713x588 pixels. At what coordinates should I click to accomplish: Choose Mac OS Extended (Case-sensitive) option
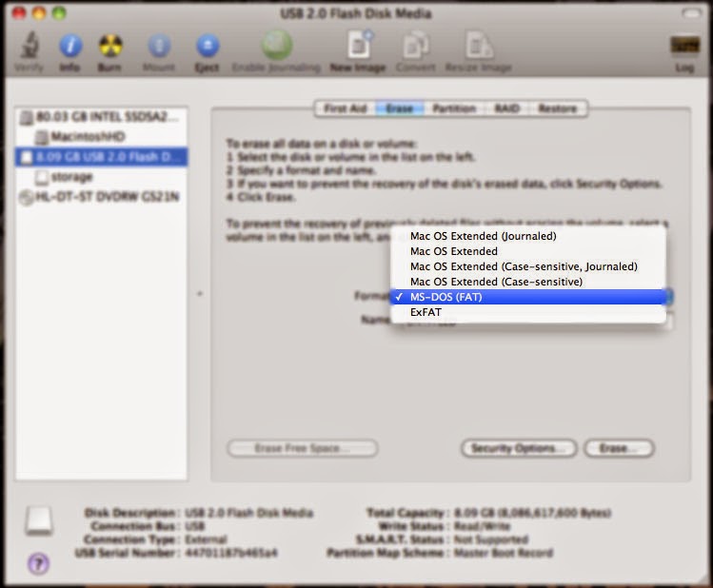pos(528,282)
